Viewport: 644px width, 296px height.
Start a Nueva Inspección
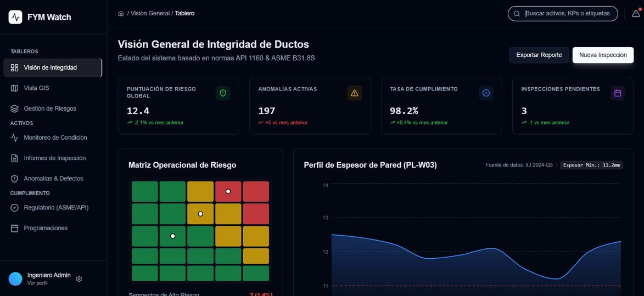[603, 55]
